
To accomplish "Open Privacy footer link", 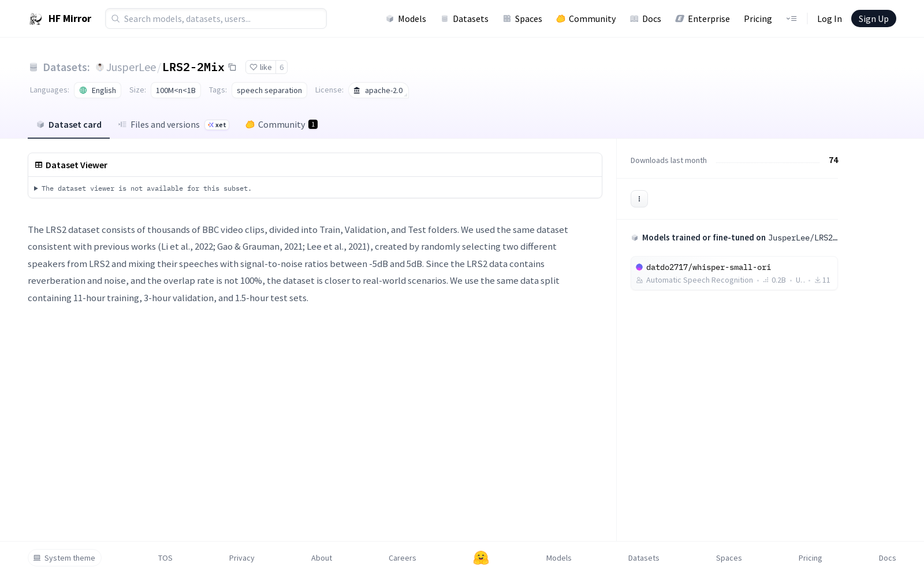I will (x=241, y=558).
